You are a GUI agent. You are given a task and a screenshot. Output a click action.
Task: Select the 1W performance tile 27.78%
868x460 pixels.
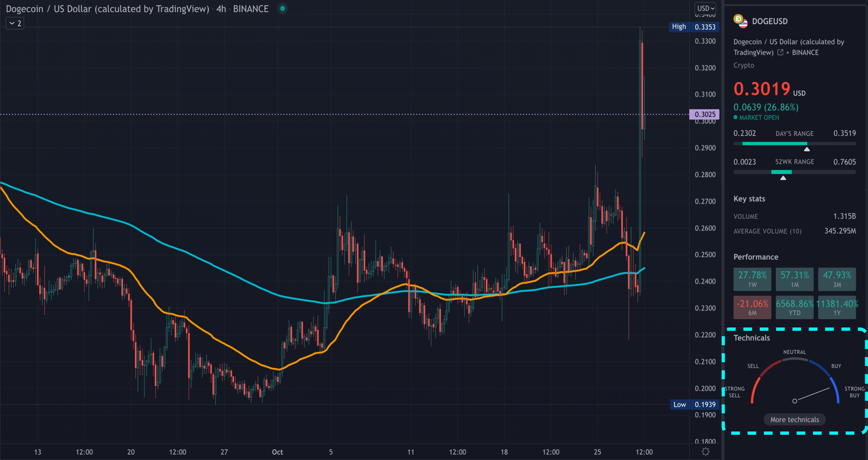click(752, 279)
